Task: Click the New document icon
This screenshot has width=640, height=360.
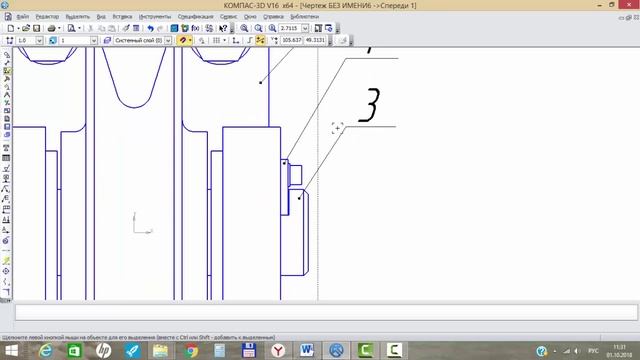Action: pyautogui.click(x=11, y=28)
